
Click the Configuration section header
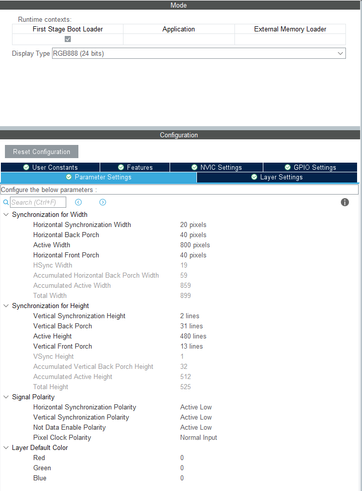tap(180, 135)
